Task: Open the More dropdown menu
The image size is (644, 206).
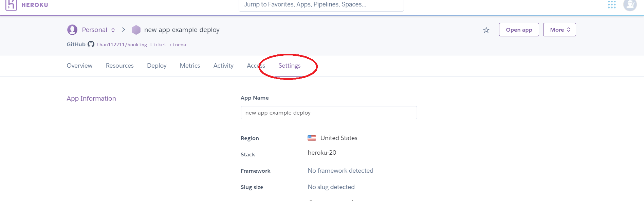Action: coord(559,30)
